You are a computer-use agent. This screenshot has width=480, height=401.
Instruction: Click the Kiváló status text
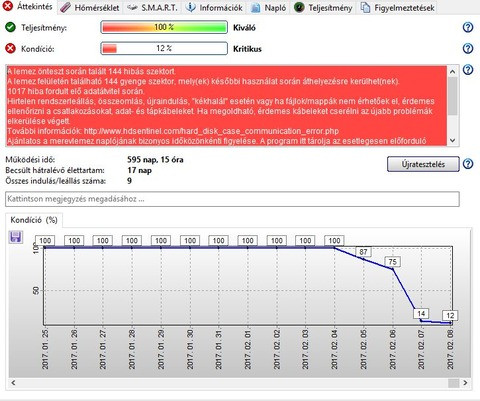pos(244,28)
